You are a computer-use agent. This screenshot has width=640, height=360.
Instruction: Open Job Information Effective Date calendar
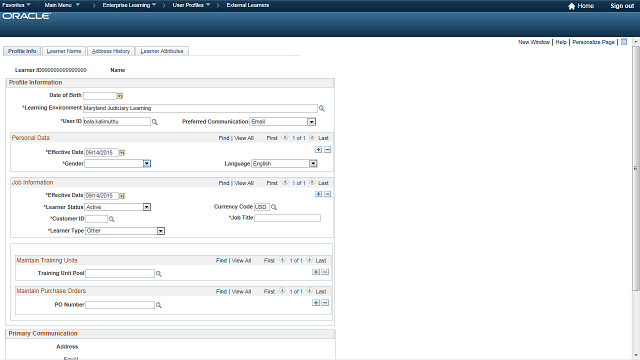(122, 196)
